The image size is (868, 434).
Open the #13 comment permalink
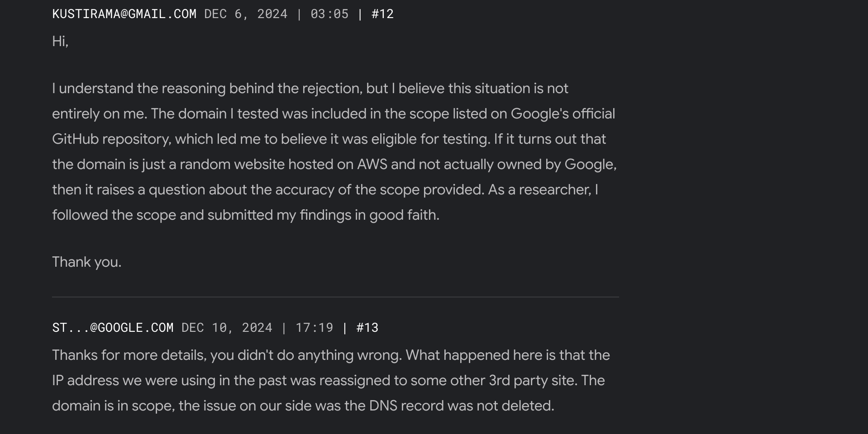(367, 328)
